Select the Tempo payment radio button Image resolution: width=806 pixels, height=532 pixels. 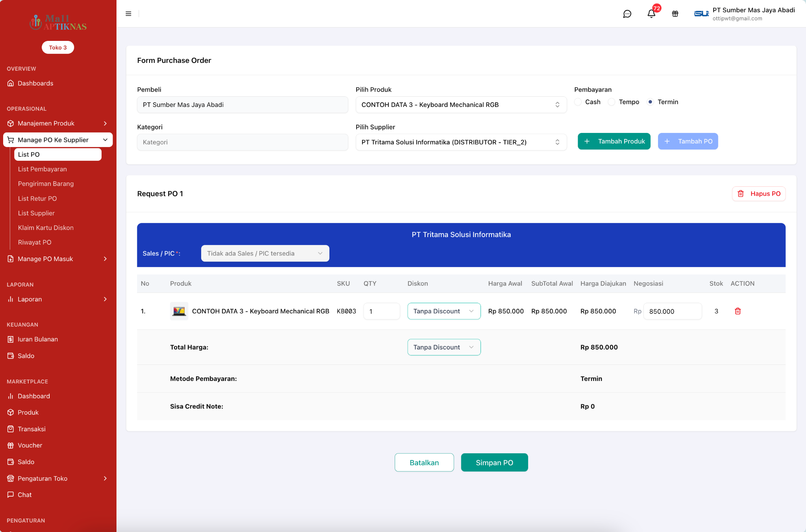[x=612, y=102]
